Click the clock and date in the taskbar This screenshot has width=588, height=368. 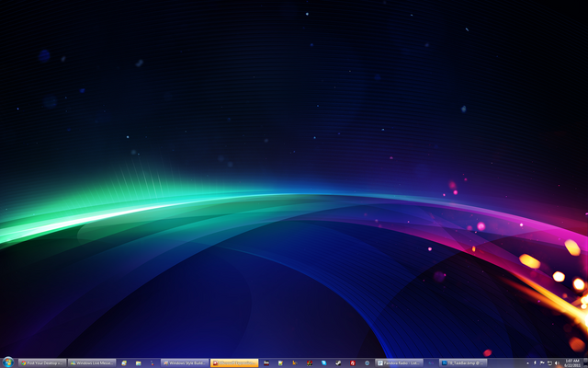(x=571, y=362)
